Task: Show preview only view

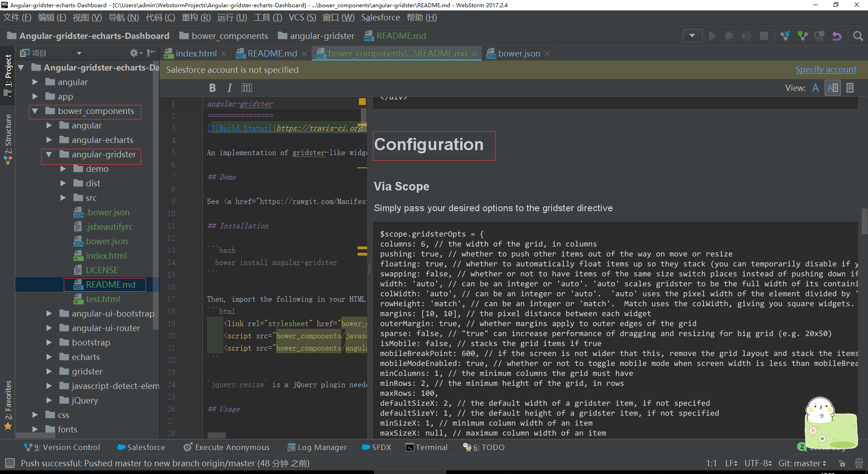Action: coord(850,88)
